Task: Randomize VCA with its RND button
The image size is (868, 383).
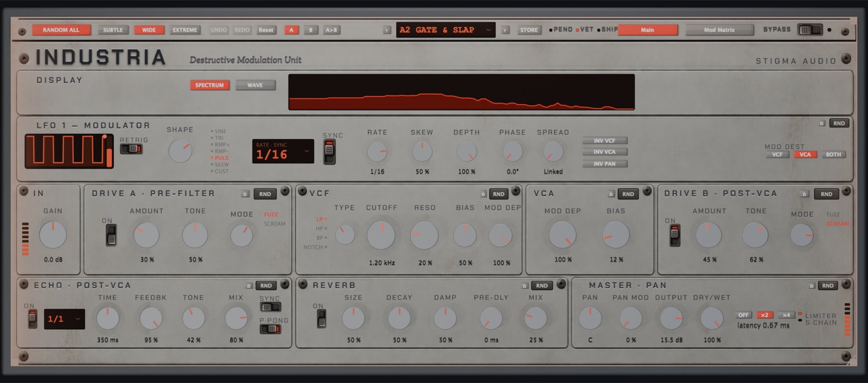Action: point(628,194)
